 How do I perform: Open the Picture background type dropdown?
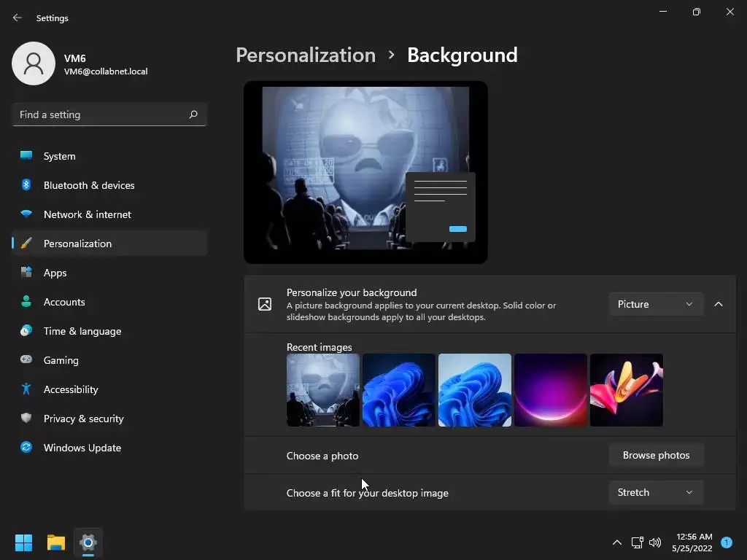click(x=656, y=304)
